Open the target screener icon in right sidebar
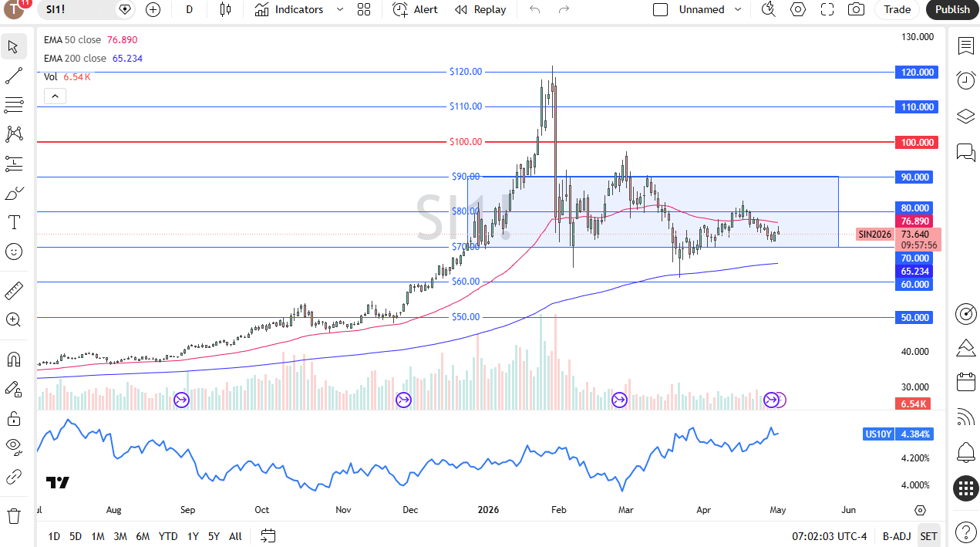980x547 pixels. [x=965, y=313]
